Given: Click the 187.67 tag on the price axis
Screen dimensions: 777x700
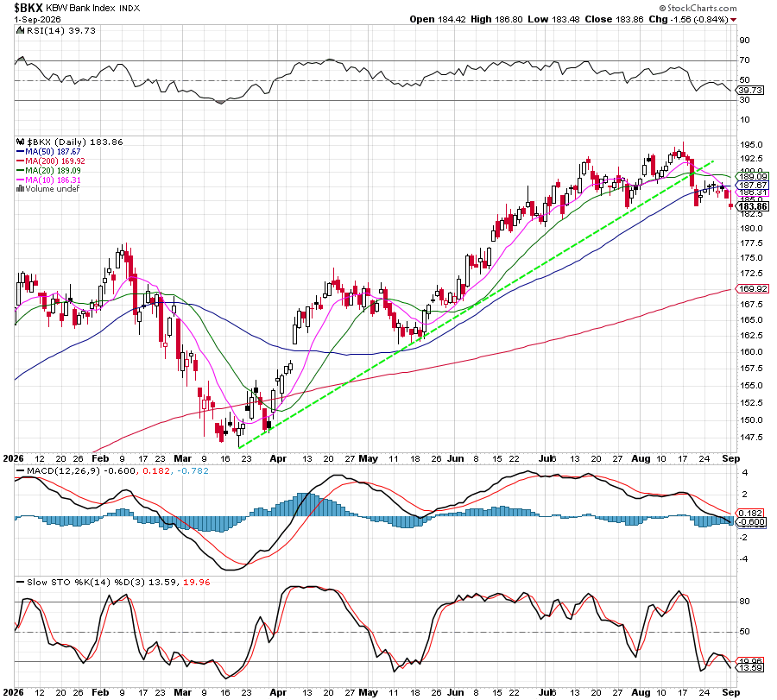Looking at the screenshot, I should click(753, 186).
